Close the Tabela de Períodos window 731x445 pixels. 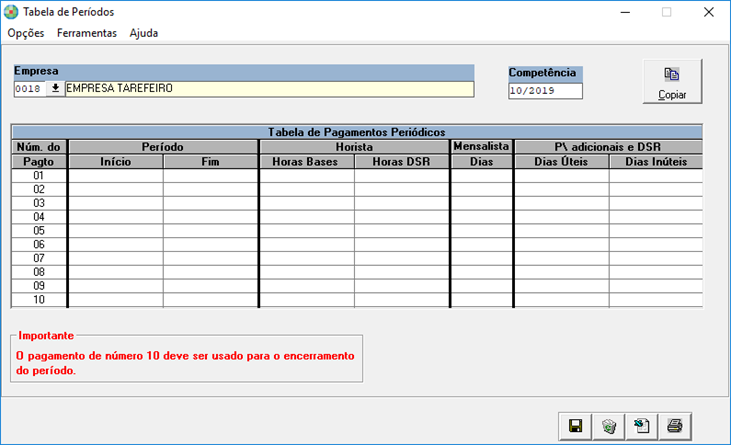pos(709,12)
